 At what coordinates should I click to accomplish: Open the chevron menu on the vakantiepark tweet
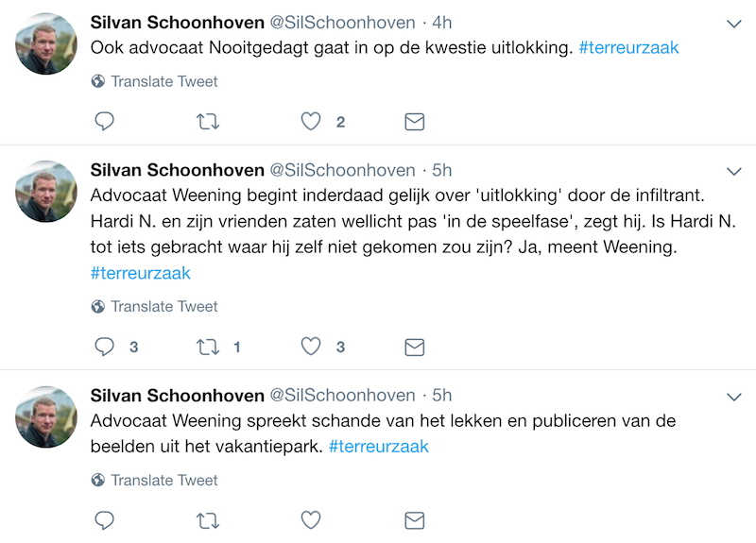(734, 397)
